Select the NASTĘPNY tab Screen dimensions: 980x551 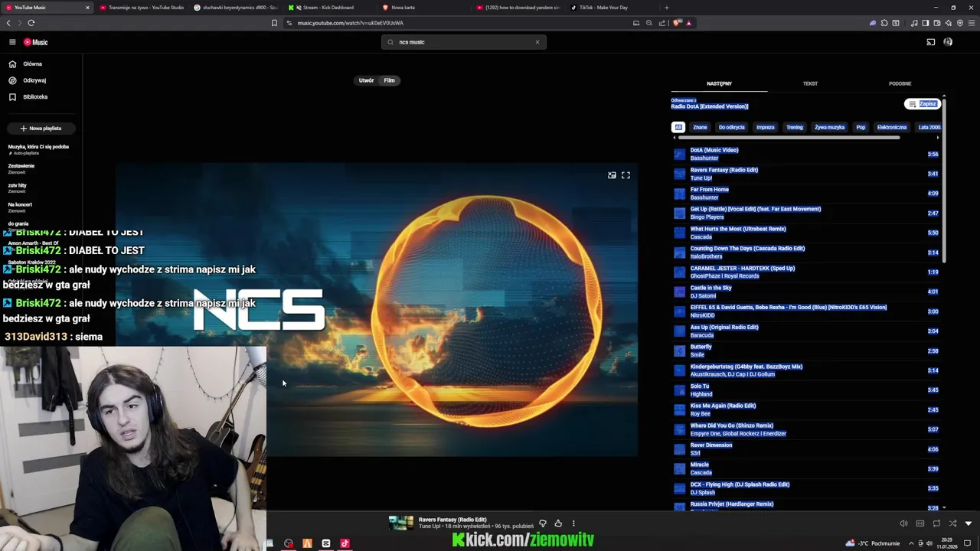[719, 83]
